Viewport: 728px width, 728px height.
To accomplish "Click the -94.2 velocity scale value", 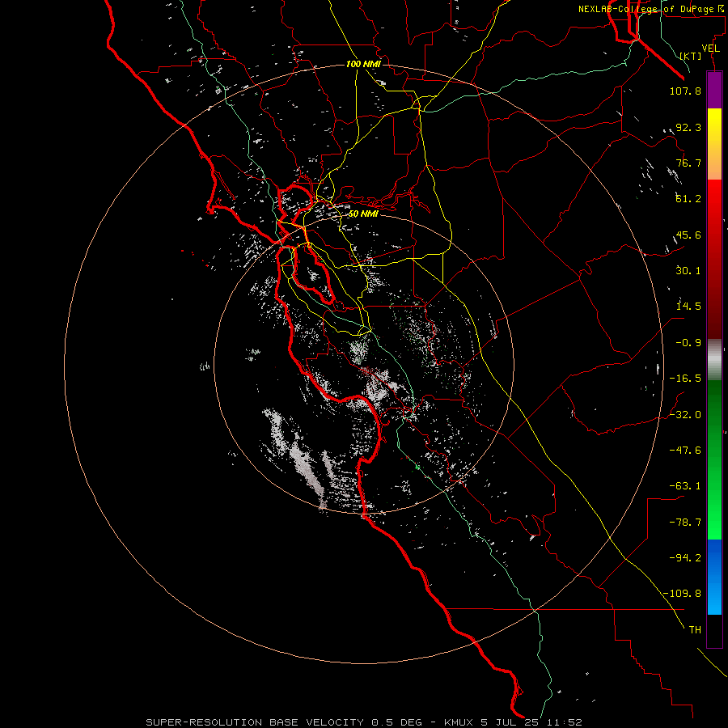I will pos(685,558).
